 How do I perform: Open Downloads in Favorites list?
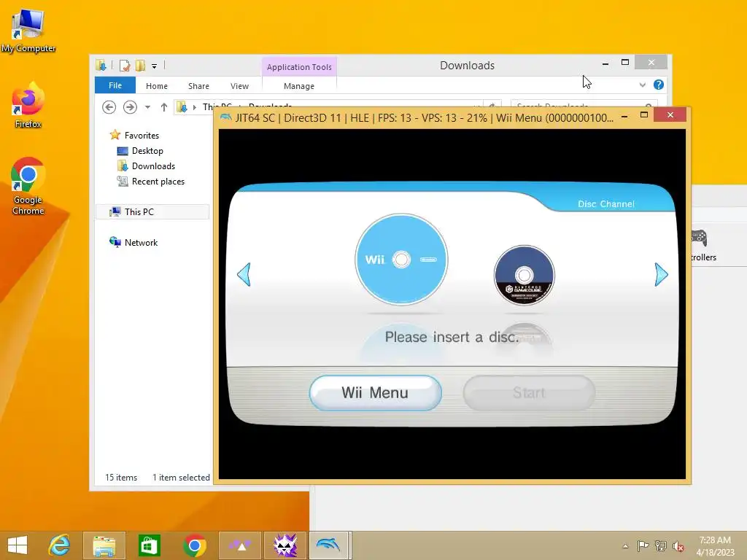(153, 166)
